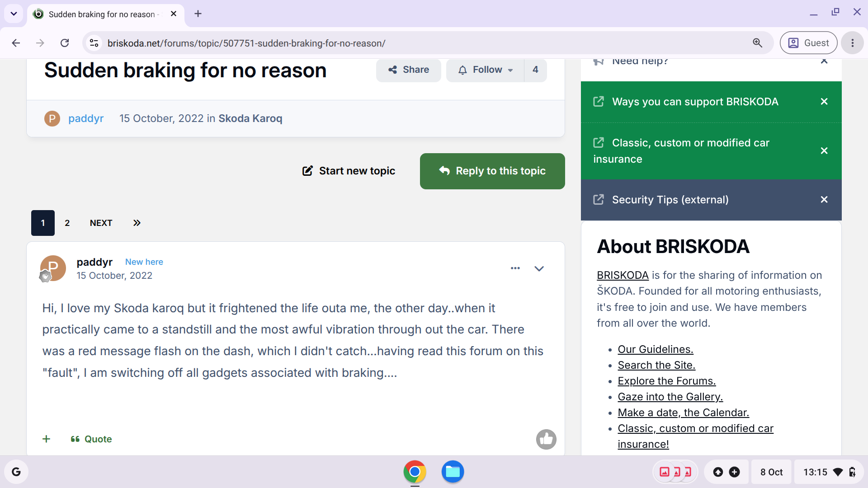Image resolution: width=868 pixels, height=488 pixels.
Task: Open the Follow dropdown
Action: [485, 70]
